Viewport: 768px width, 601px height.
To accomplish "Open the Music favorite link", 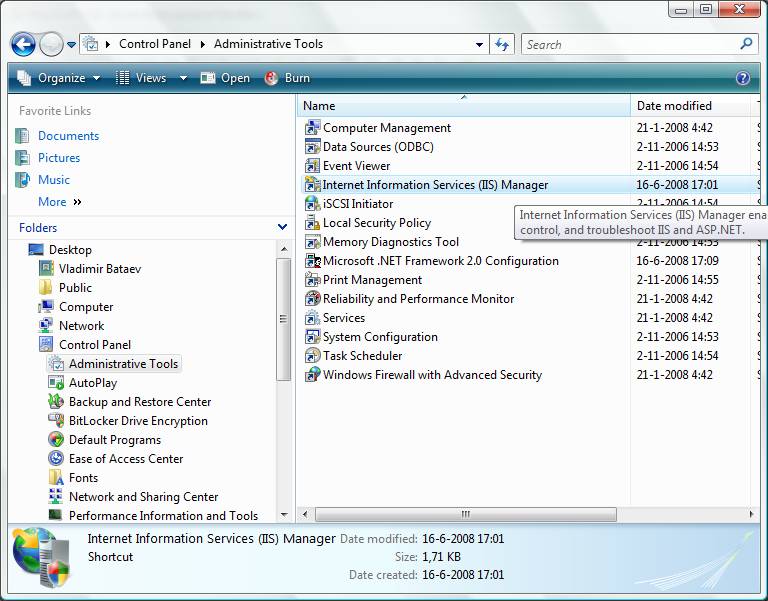I will click(x=54, y=180).
